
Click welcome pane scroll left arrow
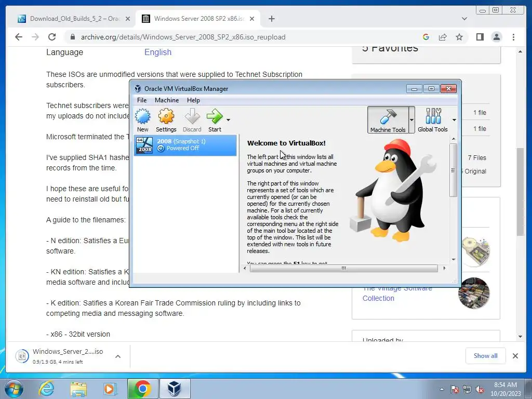coord(245,269)
